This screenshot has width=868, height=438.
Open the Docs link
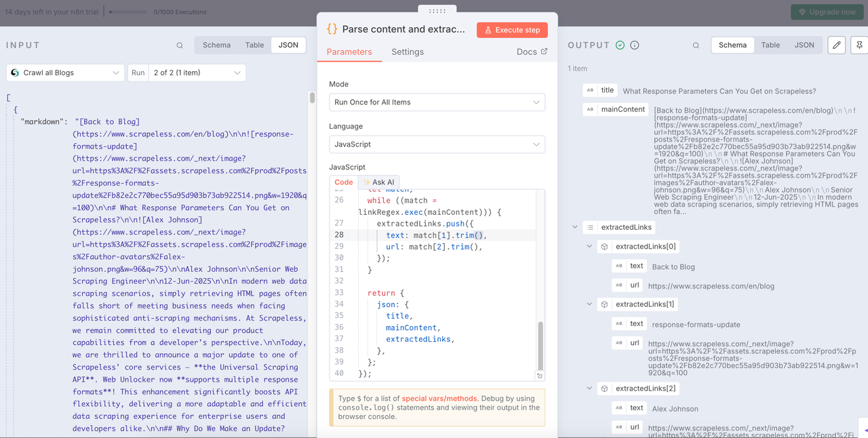click(x=532, y=52)
